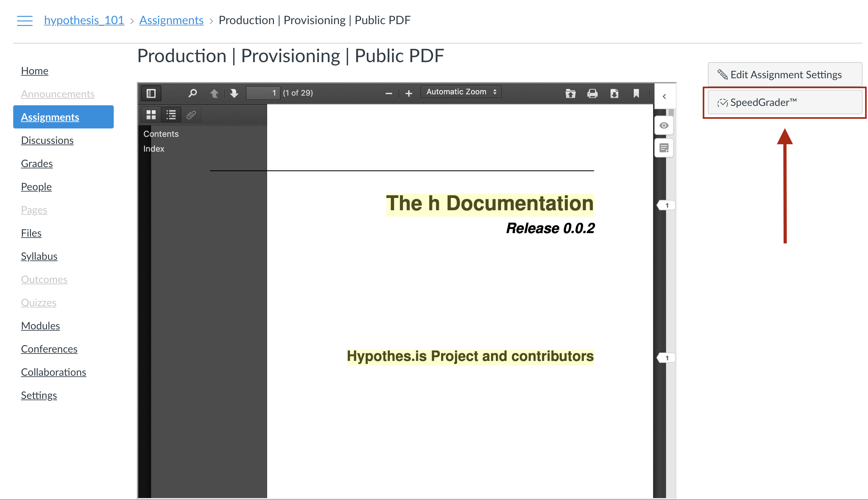
Task: Open the Automatic Zoom dropdown
Action: point(461,92)
